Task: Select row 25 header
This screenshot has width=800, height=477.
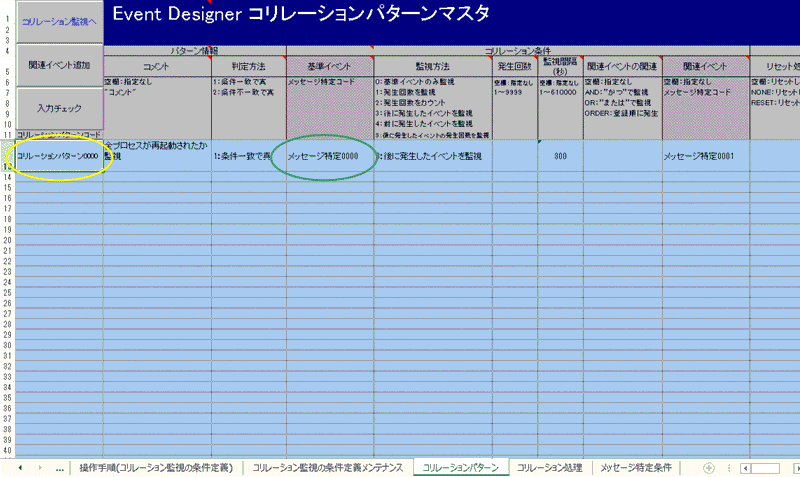Action: (8, 293)
